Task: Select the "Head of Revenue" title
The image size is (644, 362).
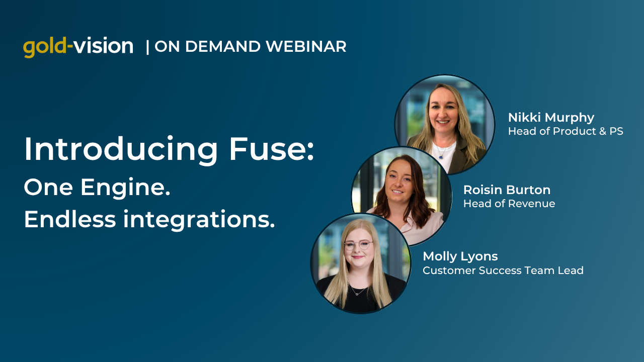Action: 509,204
